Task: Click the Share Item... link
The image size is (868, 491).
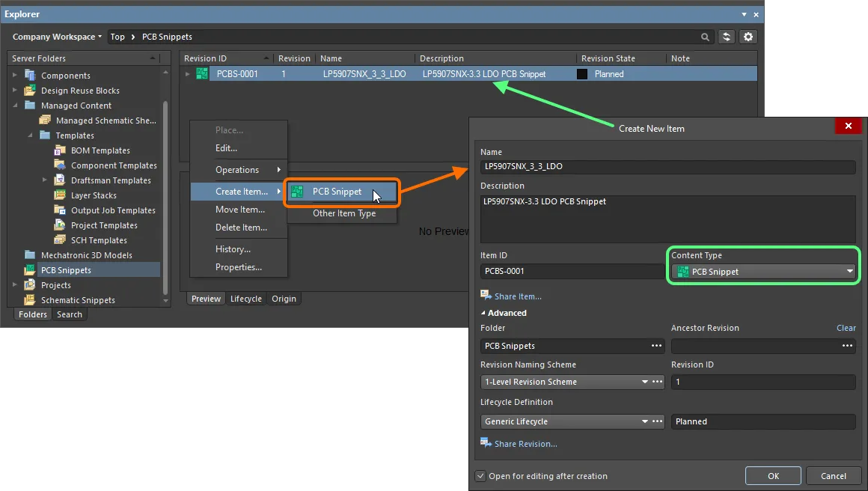Action: (518, 296)
